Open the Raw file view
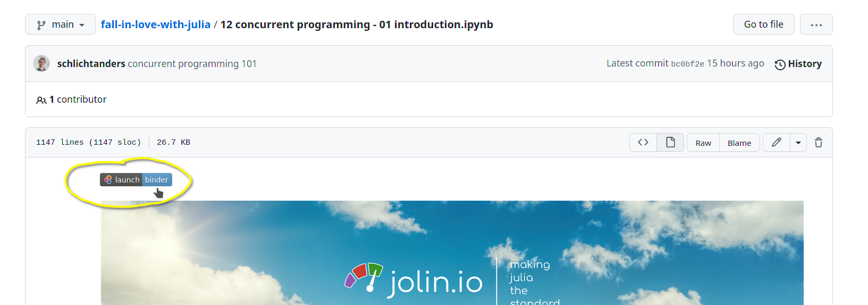Image resolution: width=868 pixels, height=305 pixels. point(703,143)
